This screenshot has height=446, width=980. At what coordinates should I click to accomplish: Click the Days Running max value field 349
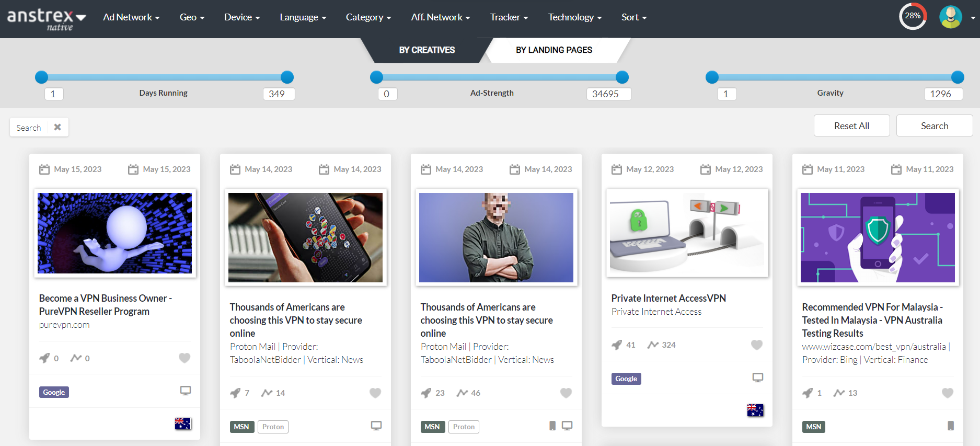coord(279,94)
